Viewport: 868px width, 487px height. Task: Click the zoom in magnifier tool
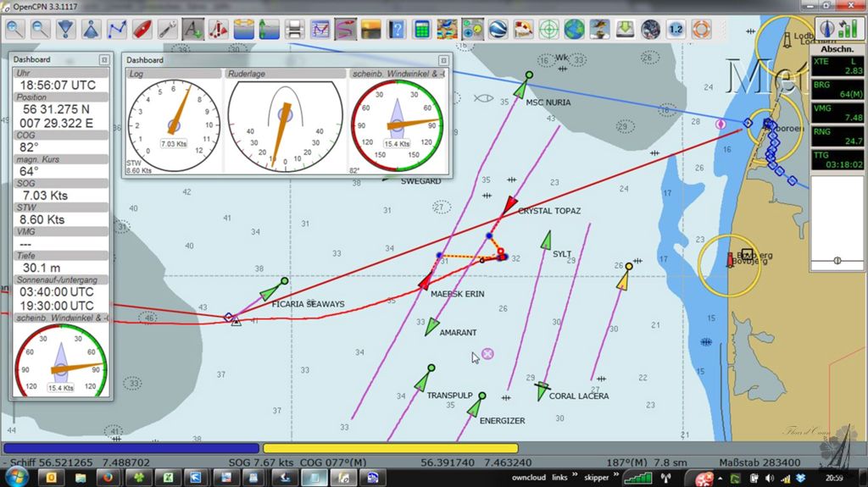14,29
